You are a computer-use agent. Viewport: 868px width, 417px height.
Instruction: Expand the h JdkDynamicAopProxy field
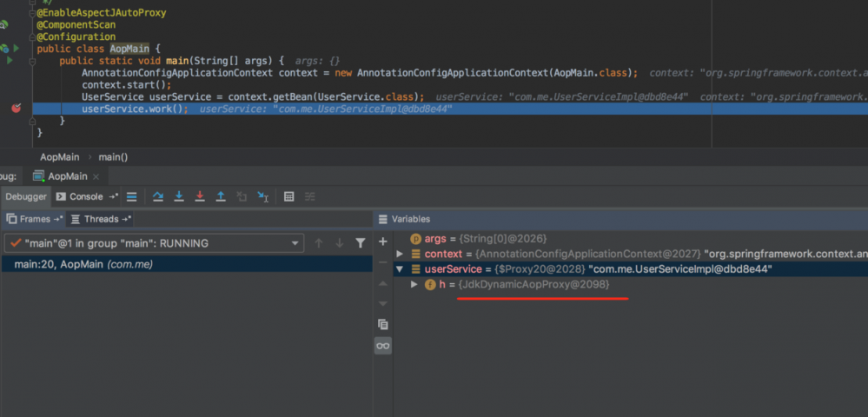tap(414, 285)
